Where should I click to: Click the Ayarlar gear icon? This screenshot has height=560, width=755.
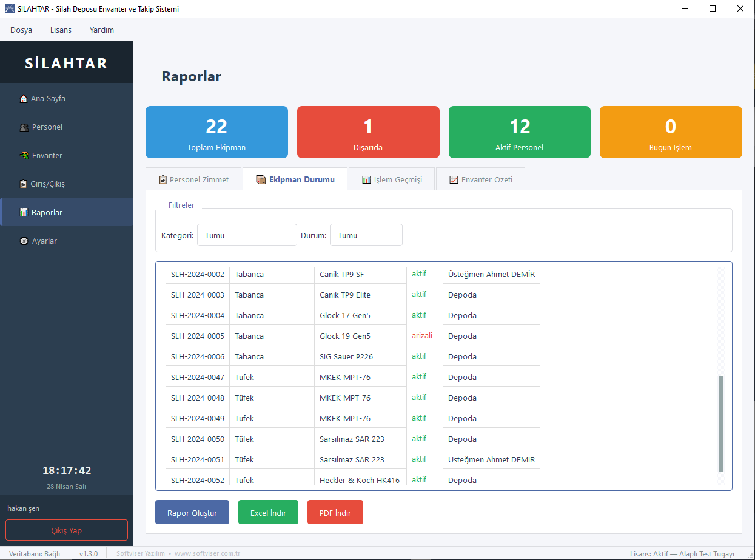pos(24,241)
